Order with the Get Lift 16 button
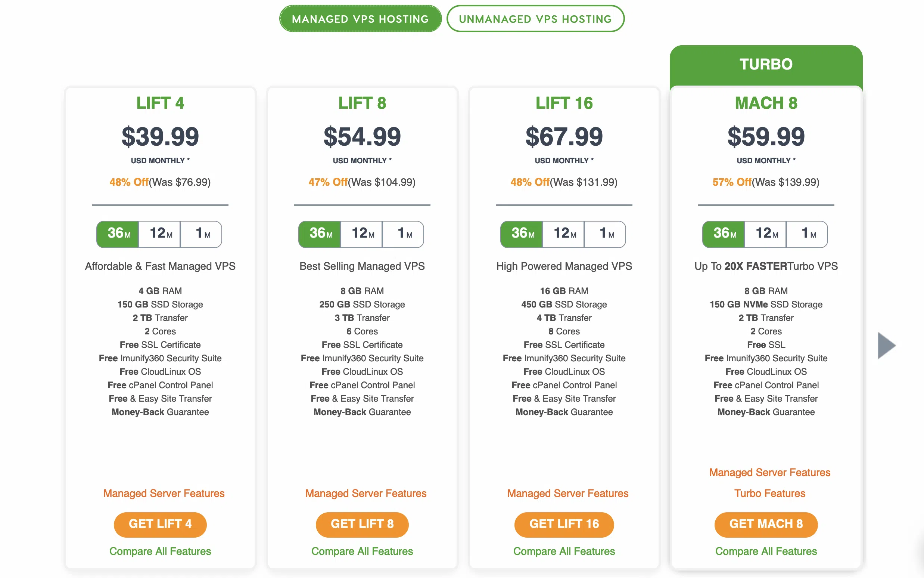The height and width of the screenshot is (578, 924). [564, 524]
